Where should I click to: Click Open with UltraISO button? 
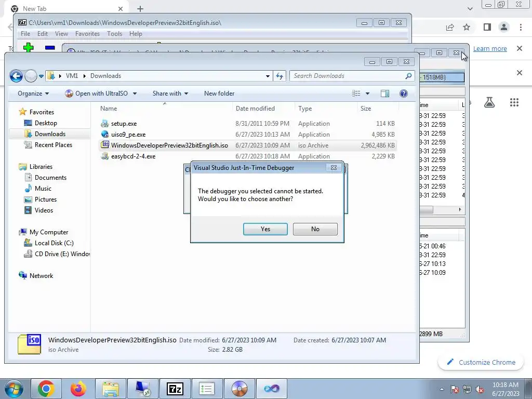click(97, 94)
